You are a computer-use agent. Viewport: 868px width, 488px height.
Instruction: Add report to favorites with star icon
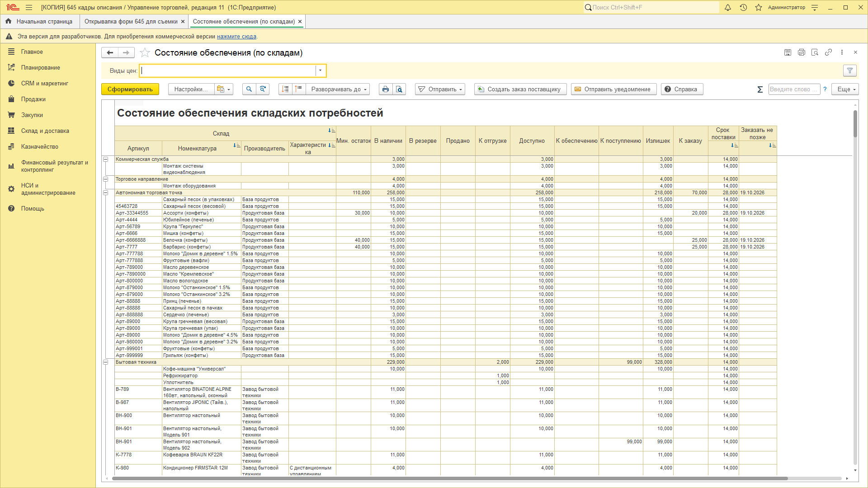click(x=145, y=53)
